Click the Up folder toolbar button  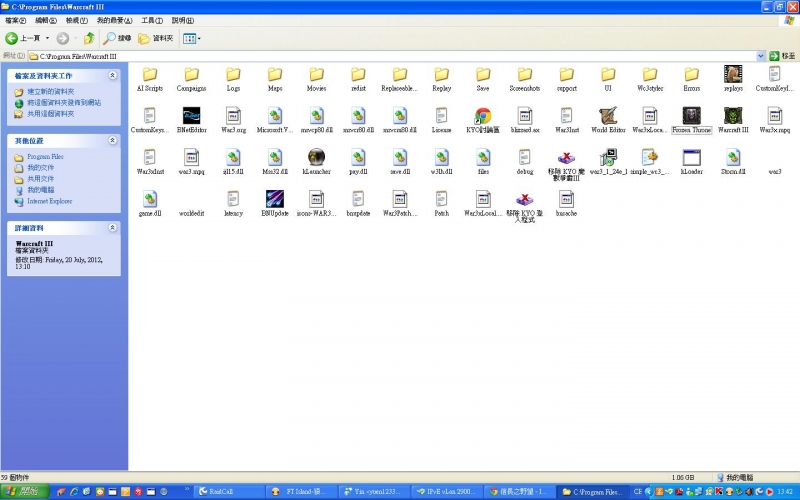point(89,38)
